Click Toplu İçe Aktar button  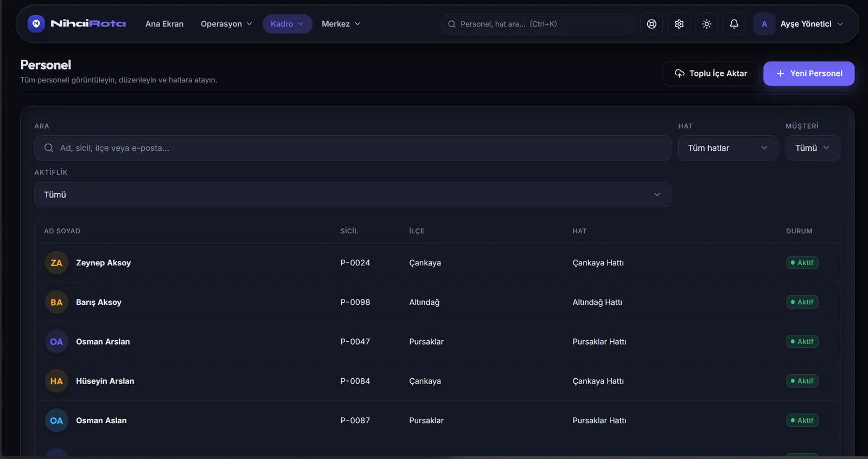point(711,73)
